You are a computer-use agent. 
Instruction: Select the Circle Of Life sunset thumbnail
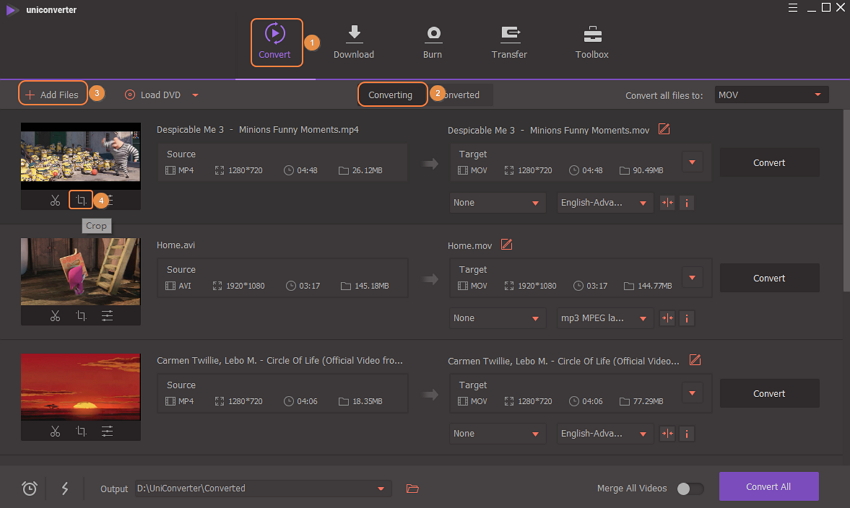pos(81,387)
